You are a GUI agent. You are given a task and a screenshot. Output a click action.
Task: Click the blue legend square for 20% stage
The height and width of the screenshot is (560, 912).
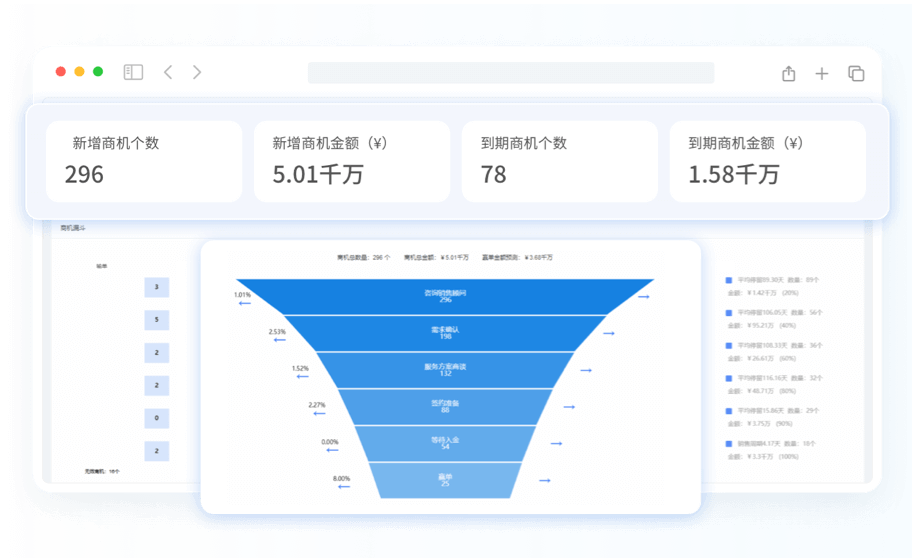pyautogui.click(x=729, y=281)
